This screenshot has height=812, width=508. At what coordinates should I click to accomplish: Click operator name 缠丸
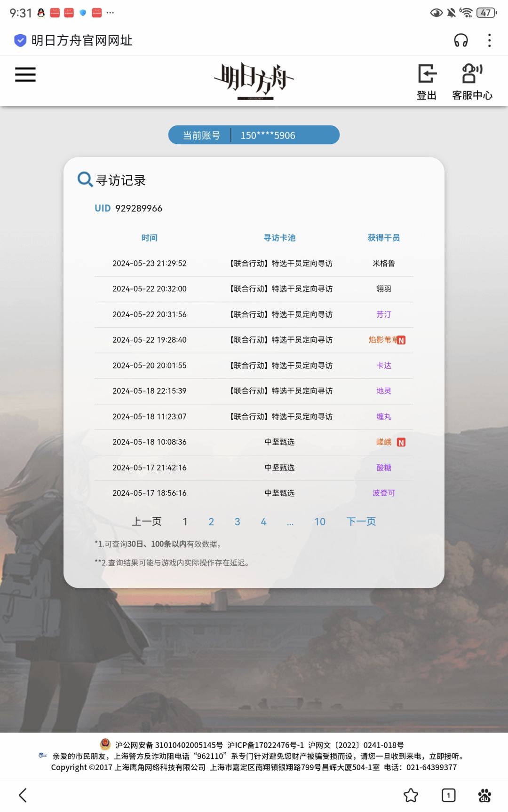pos(384,416)
